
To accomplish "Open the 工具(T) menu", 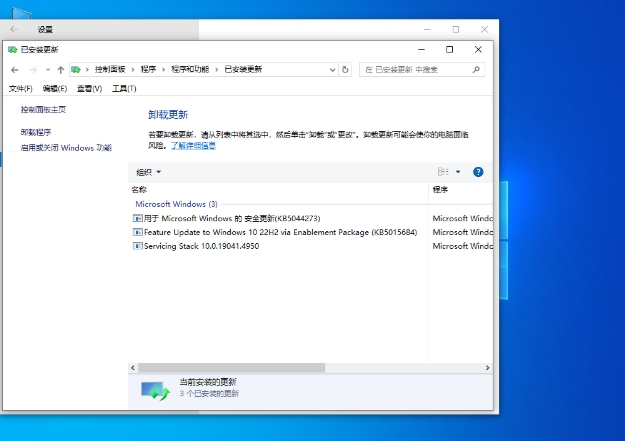I will [124, 89].
